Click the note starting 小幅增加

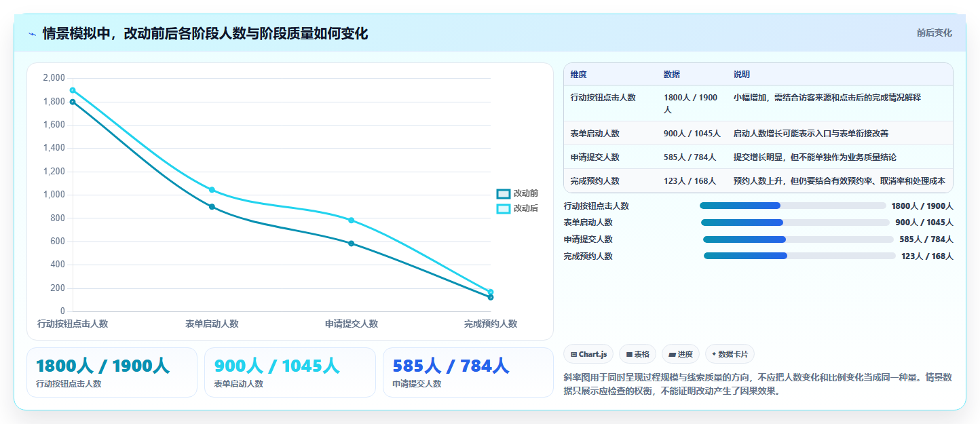[827, 98]
